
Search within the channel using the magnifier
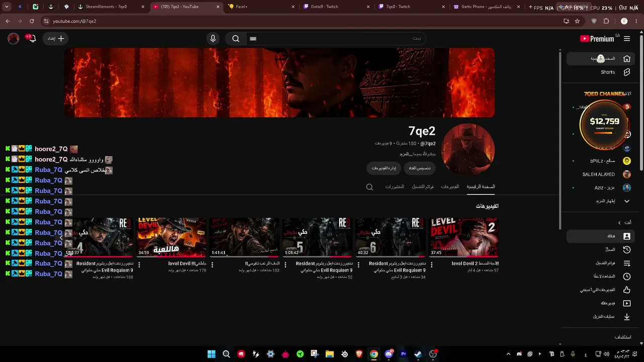click(x=370, y=187)
